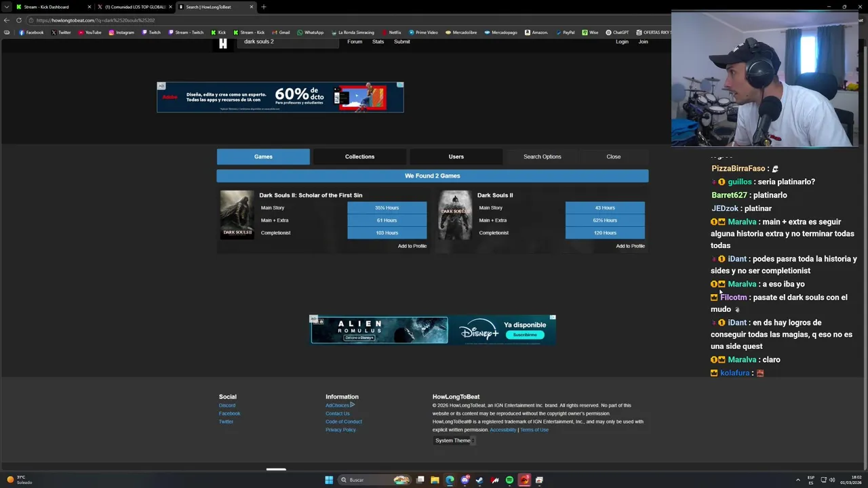
Task: Click the Join link
Action: [643, 42]
